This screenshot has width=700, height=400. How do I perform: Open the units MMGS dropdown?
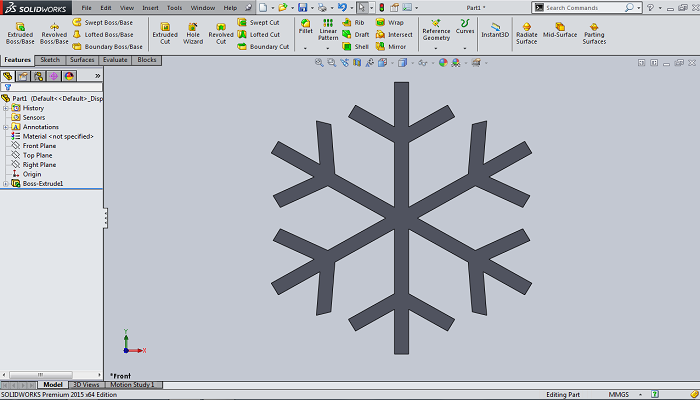pyautogui.click(x=641, y=395)
